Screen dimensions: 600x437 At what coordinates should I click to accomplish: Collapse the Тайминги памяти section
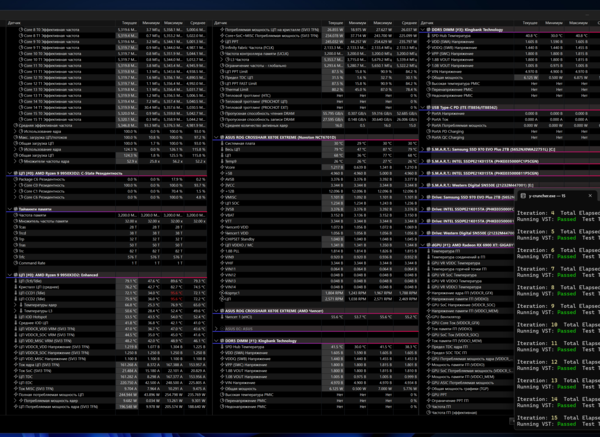pos(10,209)
